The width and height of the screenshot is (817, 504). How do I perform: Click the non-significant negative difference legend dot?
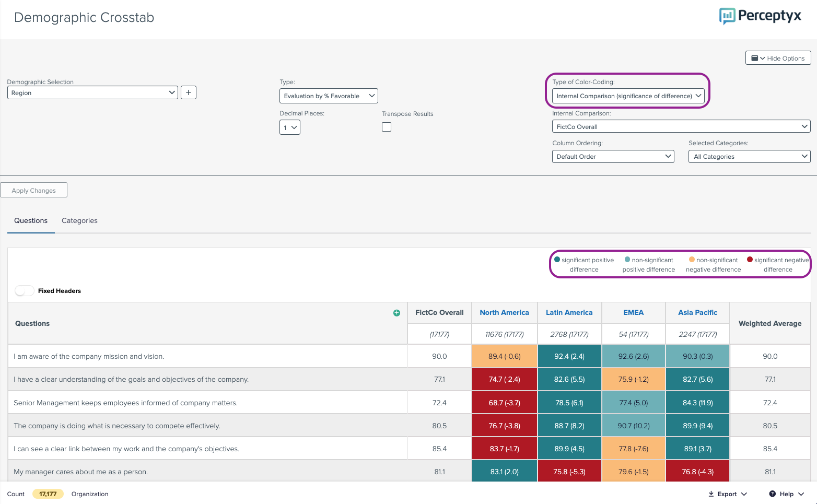click(x=692, y=260)
